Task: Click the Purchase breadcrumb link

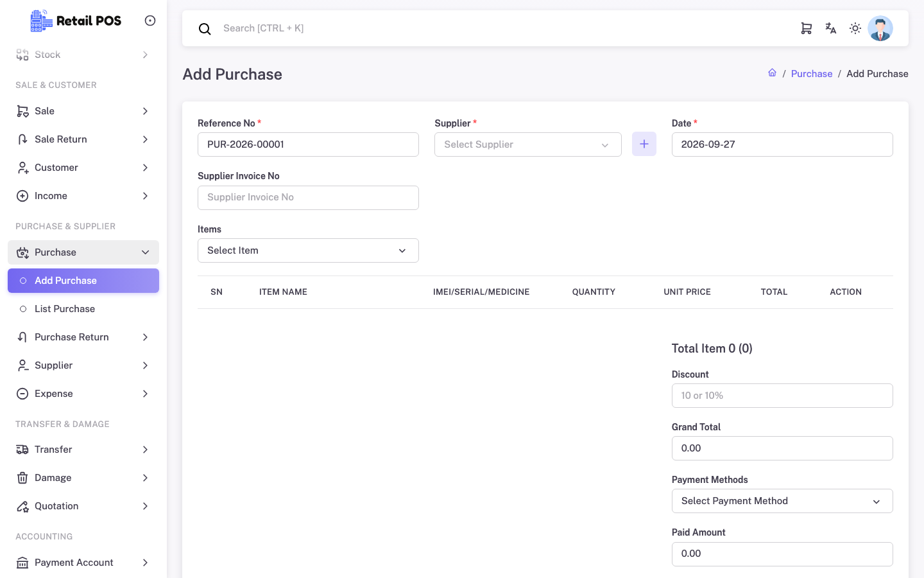Action: click(812, 74)
